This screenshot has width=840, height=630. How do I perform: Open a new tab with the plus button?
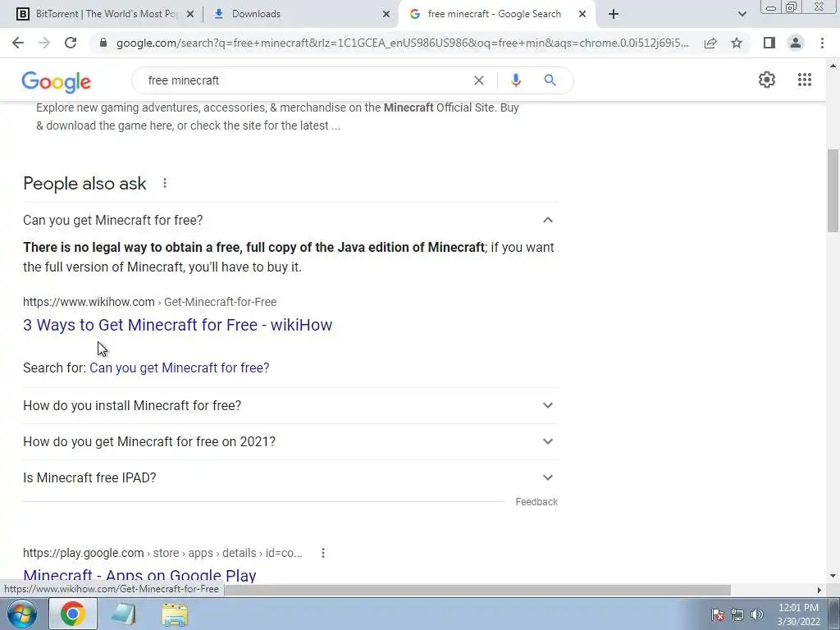tap(614, 14)
